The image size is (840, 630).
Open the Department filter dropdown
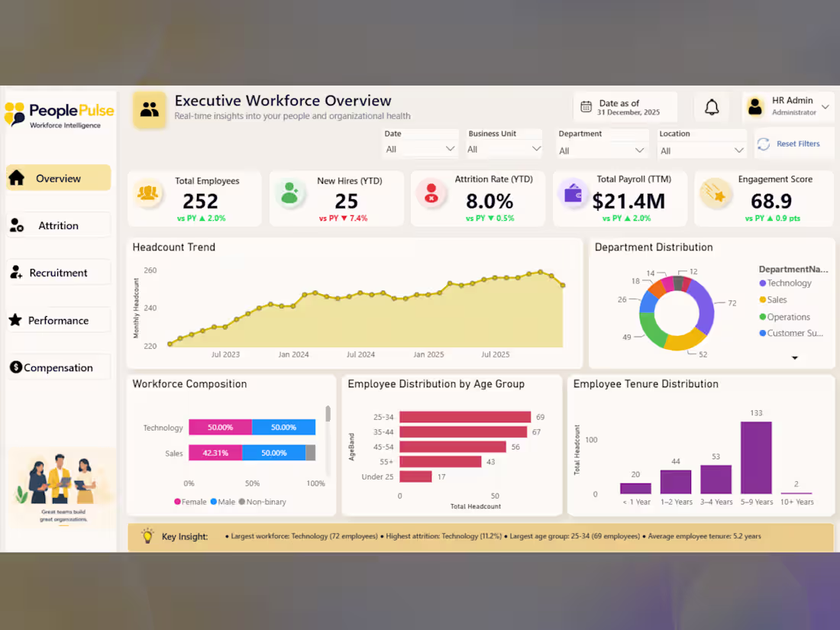coord(601,150)
